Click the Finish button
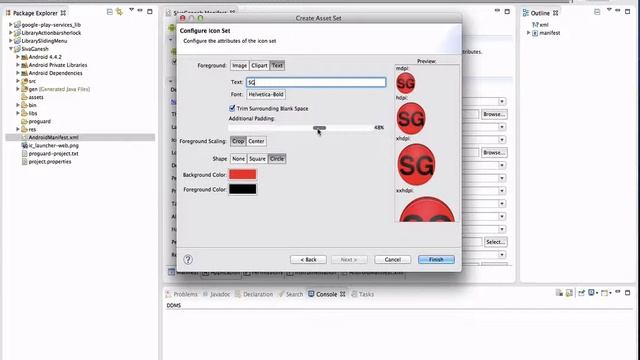 436,260
